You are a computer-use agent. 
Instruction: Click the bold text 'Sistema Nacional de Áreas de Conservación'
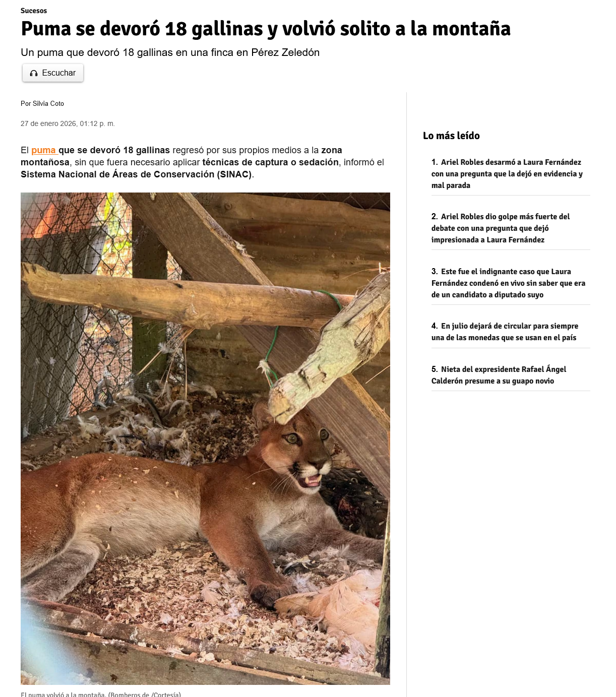pyautogui.click(x=136, y=174)
